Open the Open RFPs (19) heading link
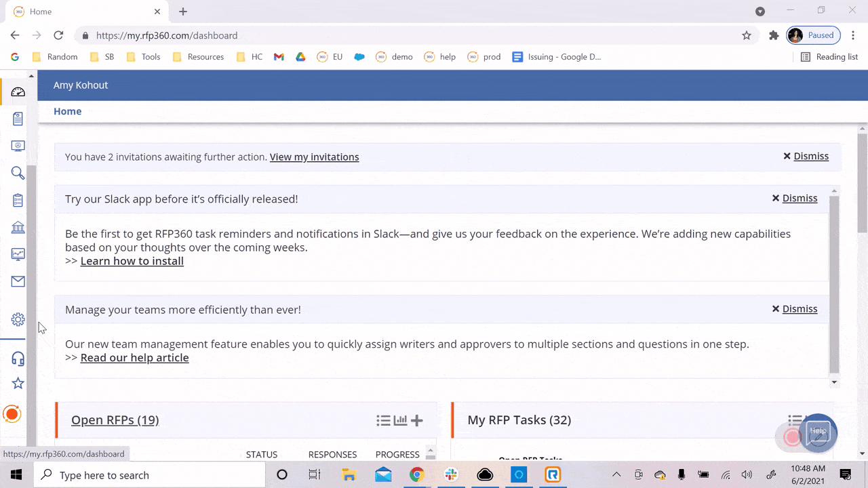This screenshot has height=488, width=868. point(115,420)
